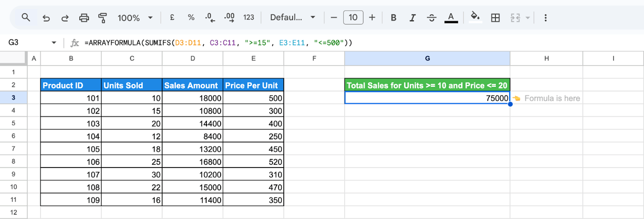
Task: Open the fill color picker
Action: [475, 17]
